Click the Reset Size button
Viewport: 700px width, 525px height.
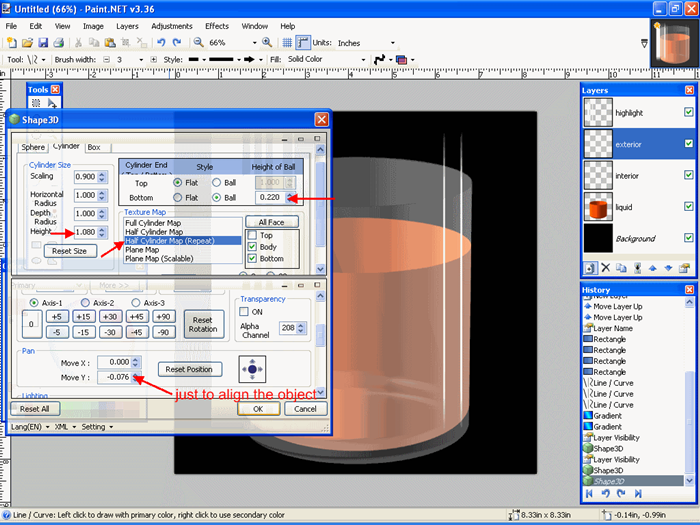[x=70, y=251]
